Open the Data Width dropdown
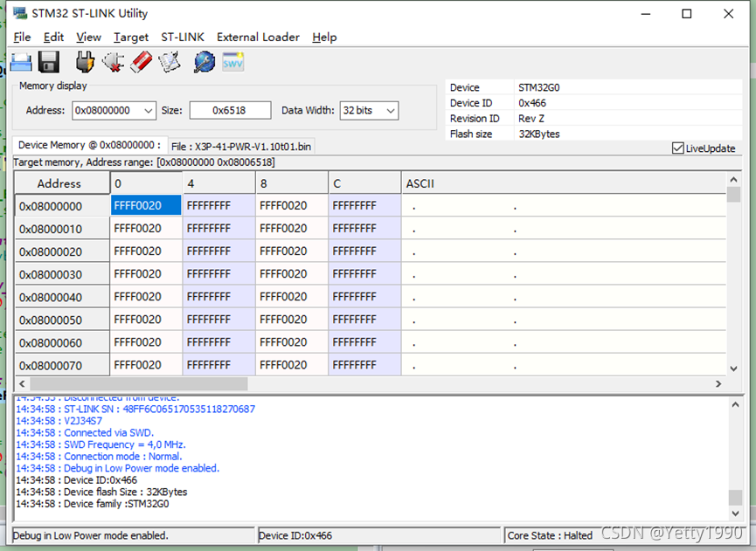This screenshot has height=551, width=756. point(391,111)
